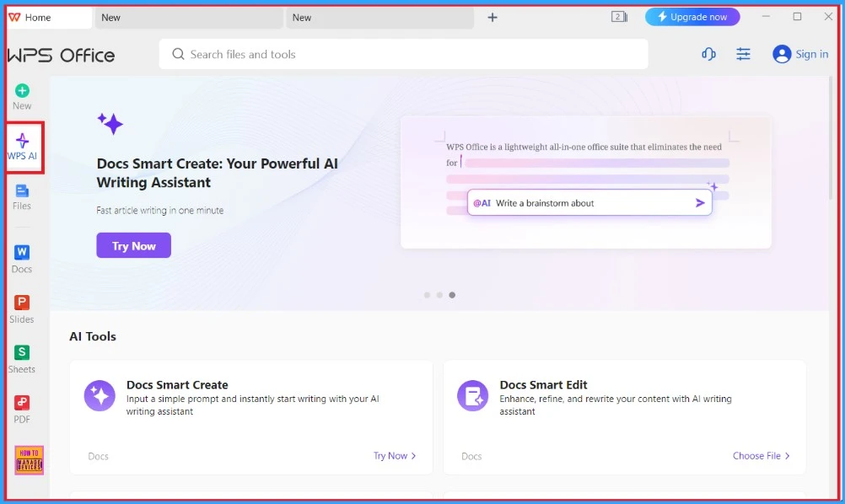
Task: Add a new tab with plus button
Action: click(x=492, y=17)
